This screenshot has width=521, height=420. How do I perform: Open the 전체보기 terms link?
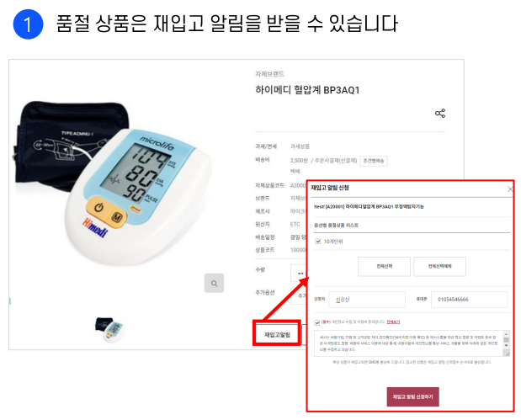393,322
